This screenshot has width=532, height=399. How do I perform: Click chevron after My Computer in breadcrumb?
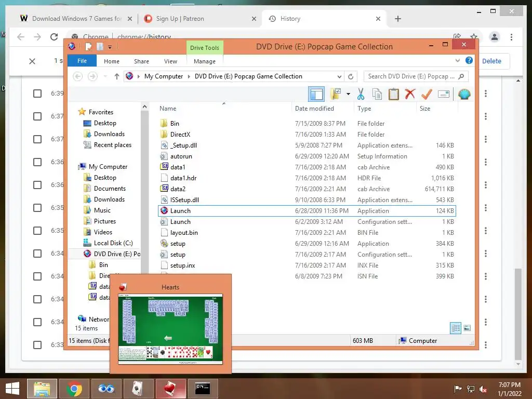[189, 76]
